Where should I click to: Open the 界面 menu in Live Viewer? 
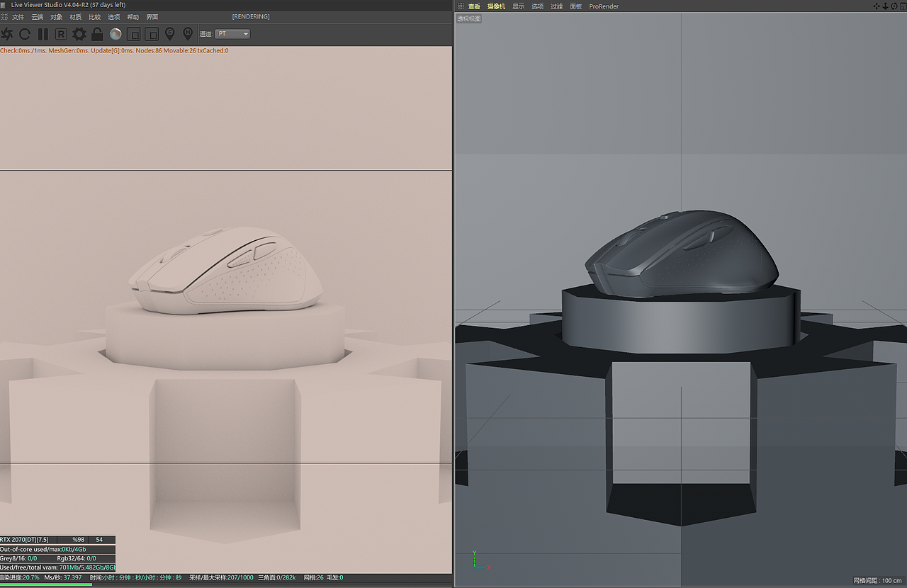(152, 17)
